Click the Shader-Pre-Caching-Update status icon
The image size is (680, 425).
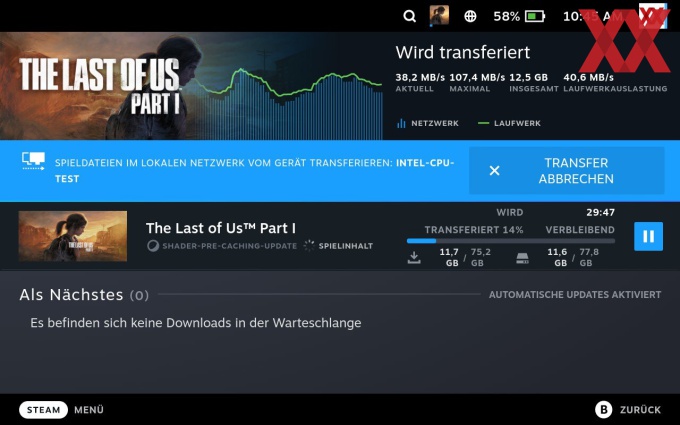[152, 246]
